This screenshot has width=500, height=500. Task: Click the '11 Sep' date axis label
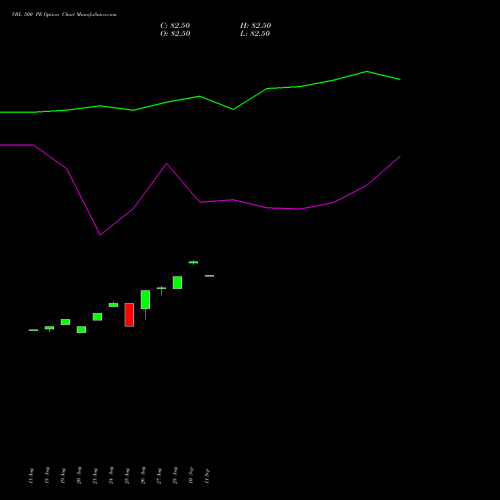(x=207, y=476)
